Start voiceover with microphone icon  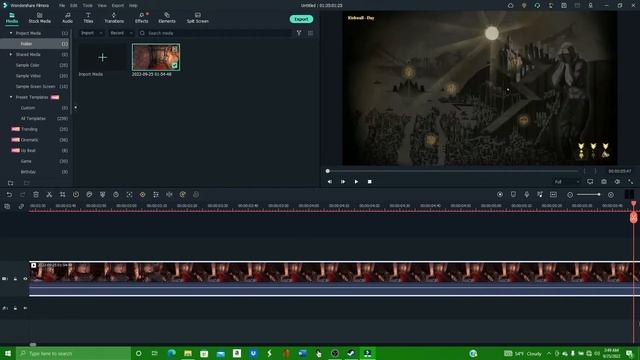point(527,195)
